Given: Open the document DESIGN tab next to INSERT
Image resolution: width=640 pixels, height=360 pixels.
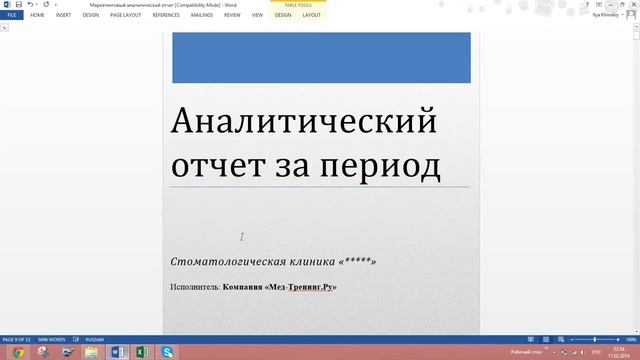Looking at the screenshot, I should [91, 15].
